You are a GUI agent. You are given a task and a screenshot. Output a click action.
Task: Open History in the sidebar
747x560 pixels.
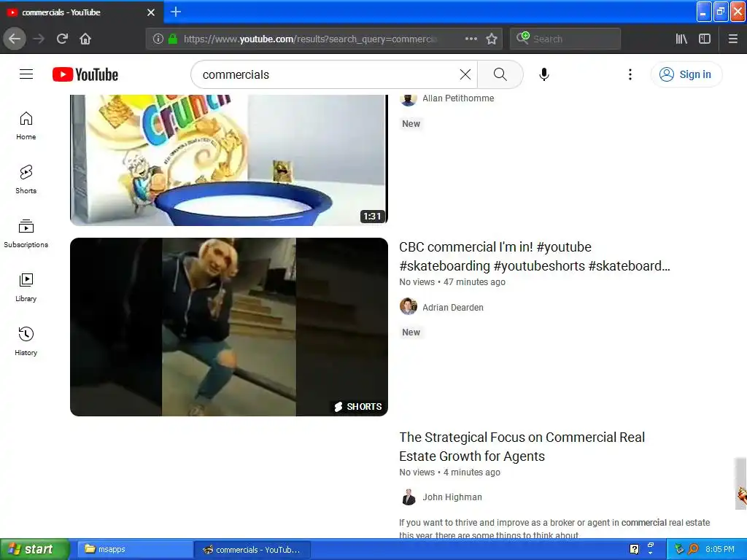tap(26, 341)
